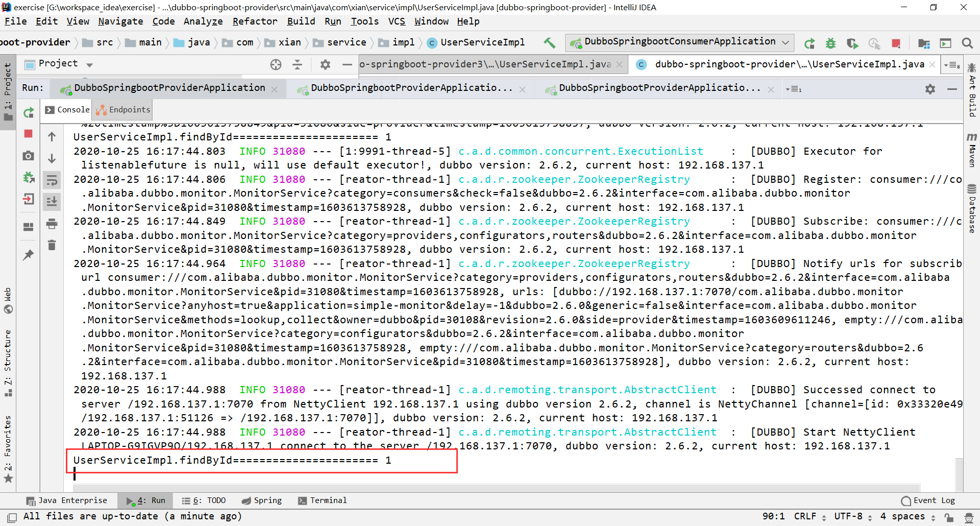Stop the process in the Run panel
Image resolution: width=980 pixels, height=526 pixels.
pos(29,134)
